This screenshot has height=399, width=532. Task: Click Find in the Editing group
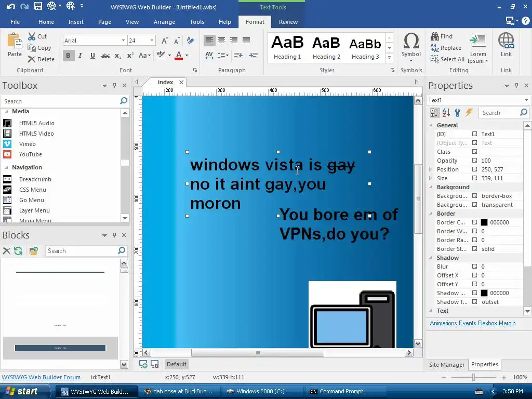442,36
